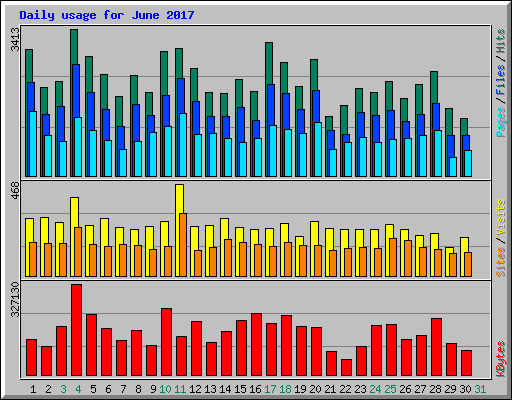Screen dimensions: 512x400
Task: Click the blue Files bar for day 11
Action: tap(181, 96)
